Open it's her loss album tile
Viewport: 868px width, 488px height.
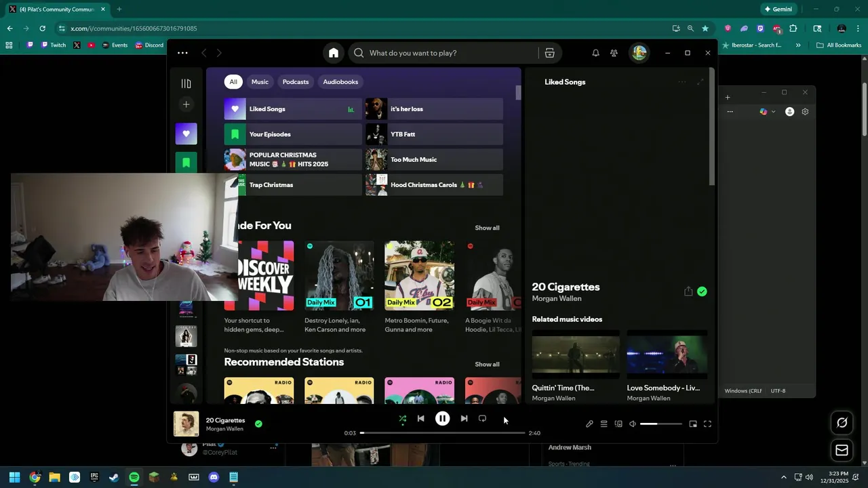pos(434,109)
